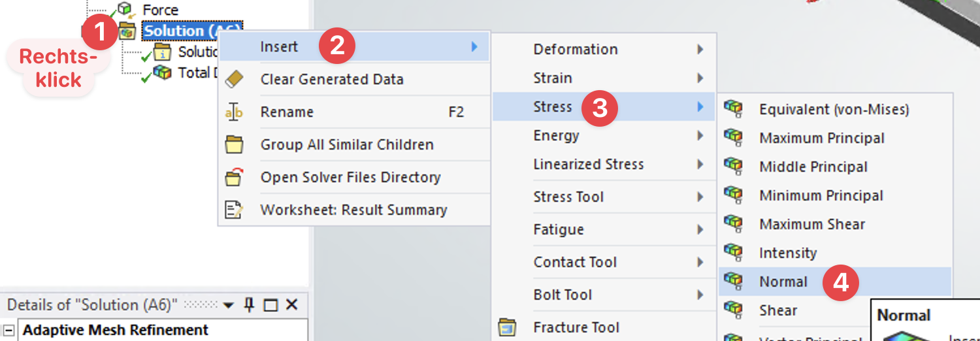Collapse the Adaptive Mesh Refinement section
The width and height of the screenshot is (980, 341).
click(x=8, y=330)
